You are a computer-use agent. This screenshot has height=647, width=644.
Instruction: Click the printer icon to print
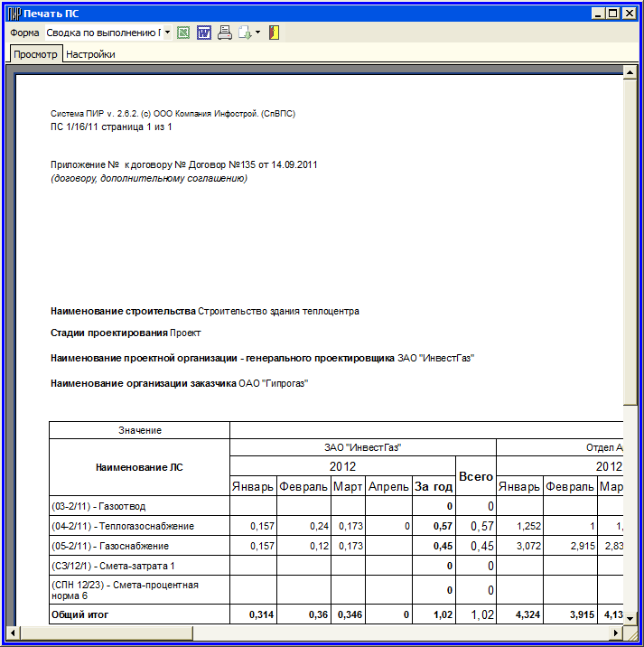[224, 33]
